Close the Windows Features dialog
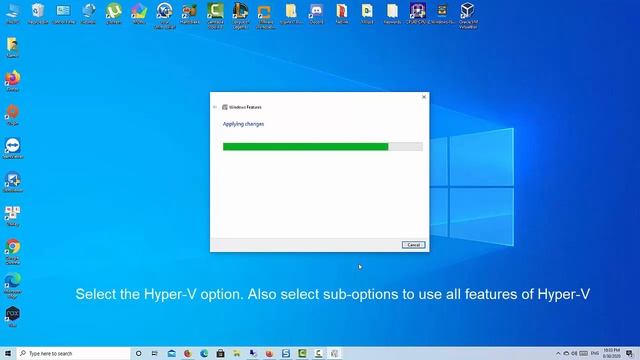Viewport: 640px width, 360px height. tap(424, 97)
